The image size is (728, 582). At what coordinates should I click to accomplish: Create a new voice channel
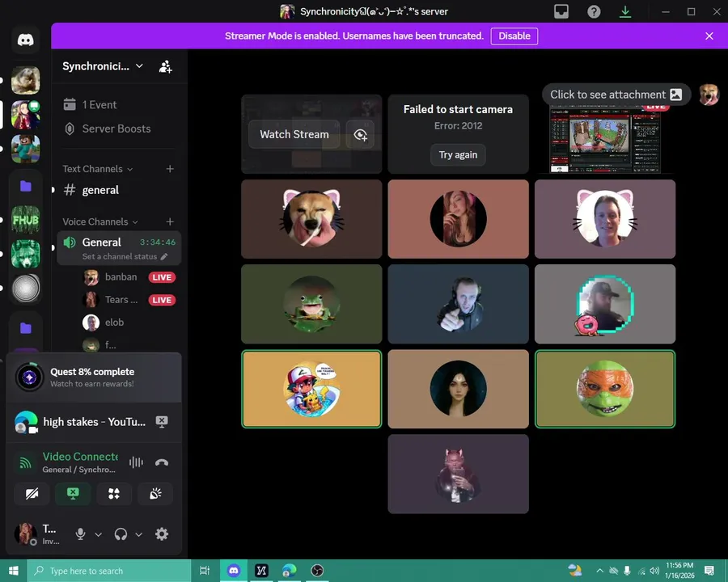pyautogui.click(x=170, y=221)
